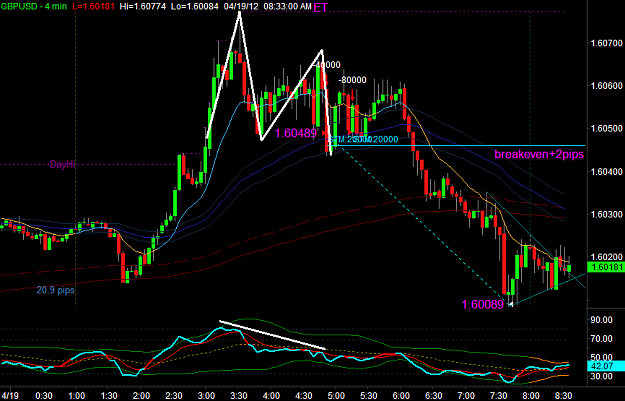625x401 pixels.
Task: Click the -40000 order size label
Action: click(x=327, y=65)
